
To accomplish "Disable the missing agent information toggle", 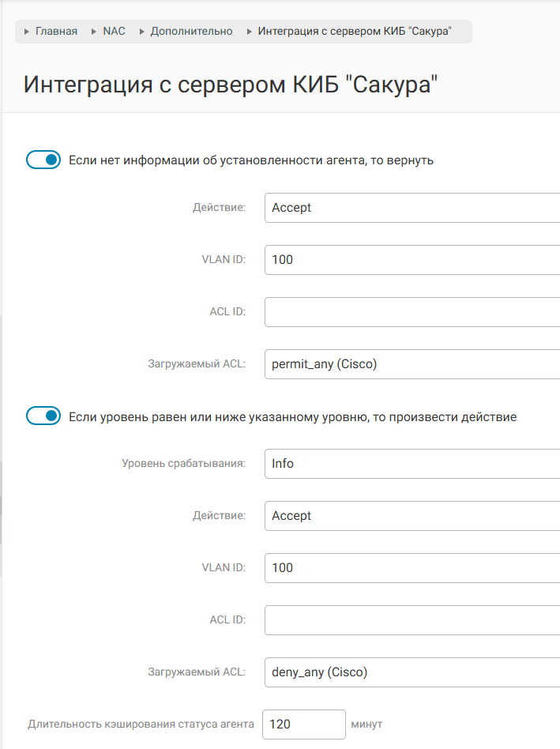I will (x=43, y=160).
